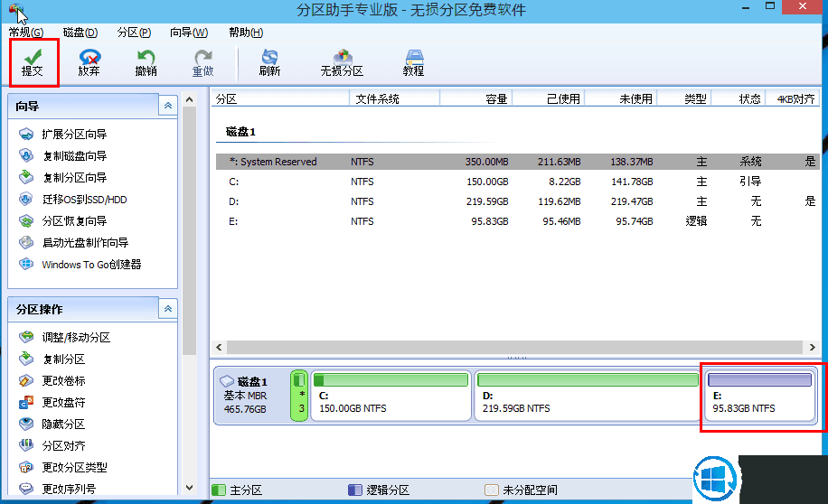Select the D: partition row in table
The image size is (828, 504).
517,201
